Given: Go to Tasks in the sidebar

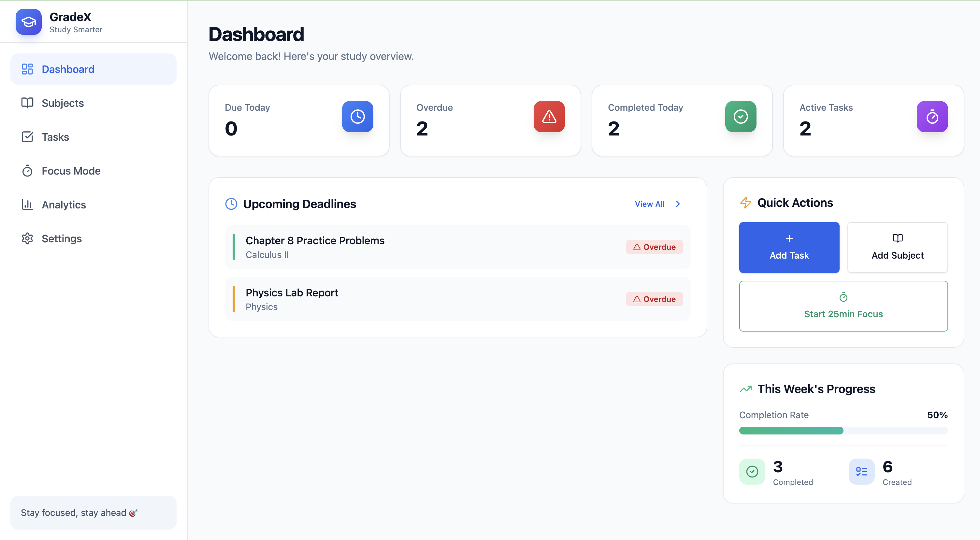Looking at the screenshot, I should click(x=55, y=137).
